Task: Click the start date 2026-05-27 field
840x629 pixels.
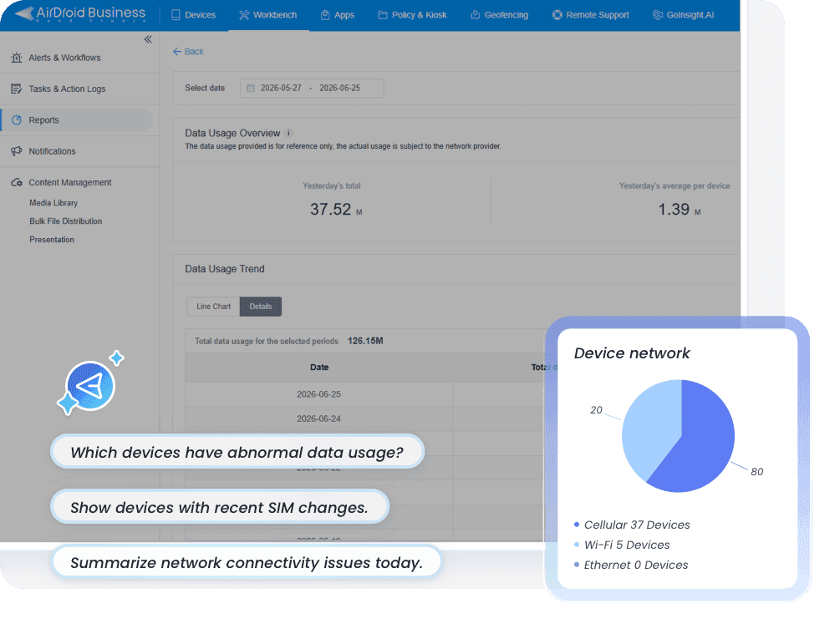Action: pos(281,89)
